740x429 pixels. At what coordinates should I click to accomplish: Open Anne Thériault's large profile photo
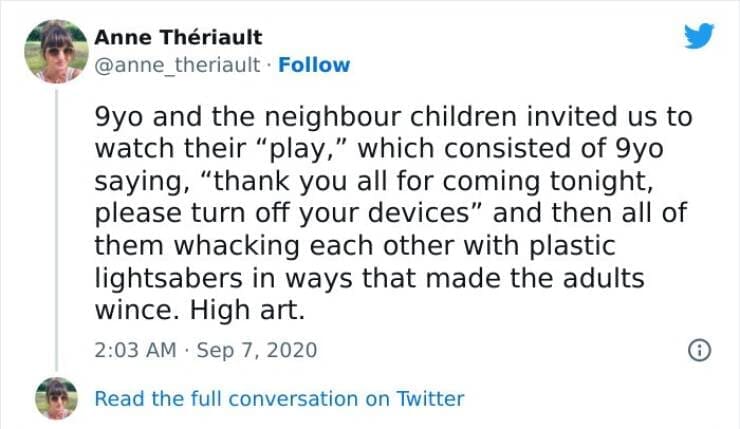click(x=56, y=52)
